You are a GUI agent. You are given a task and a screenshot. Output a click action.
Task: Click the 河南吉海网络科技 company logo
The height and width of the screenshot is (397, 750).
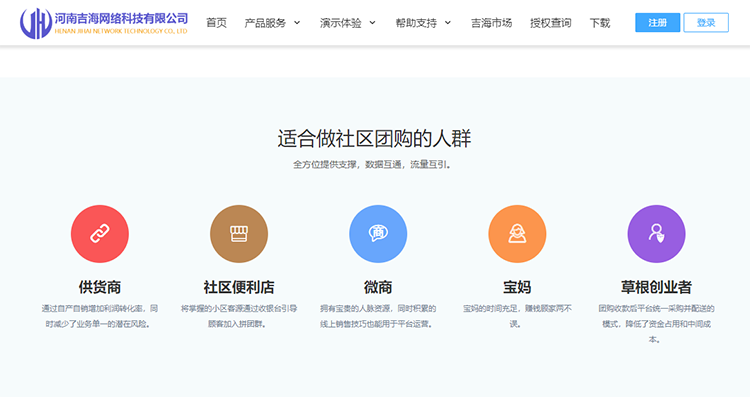104,23
